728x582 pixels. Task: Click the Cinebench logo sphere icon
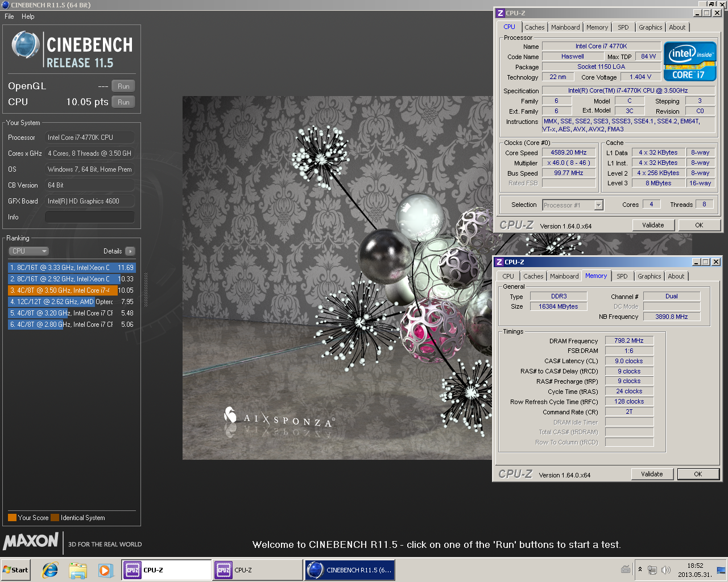point(25,45)
